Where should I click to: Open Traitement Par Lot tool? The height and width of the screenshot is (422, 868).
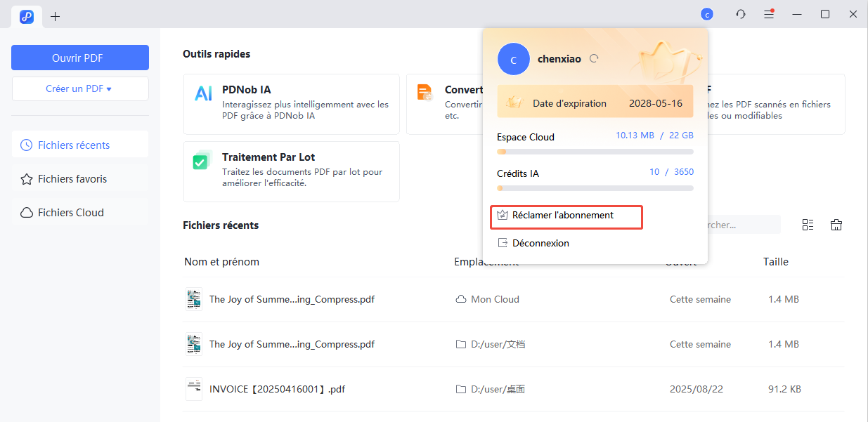tap(291, 171)
